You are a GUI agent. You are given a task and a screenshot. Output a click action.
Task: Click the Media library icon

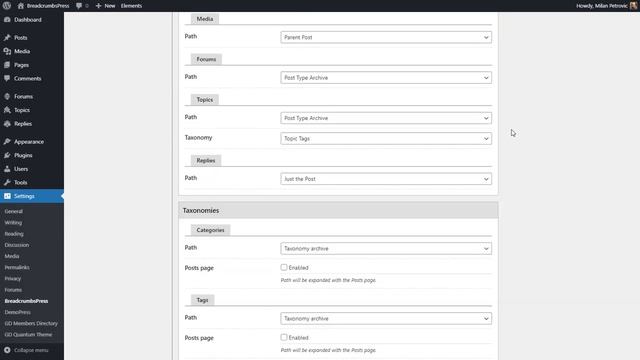coord(7,51)
